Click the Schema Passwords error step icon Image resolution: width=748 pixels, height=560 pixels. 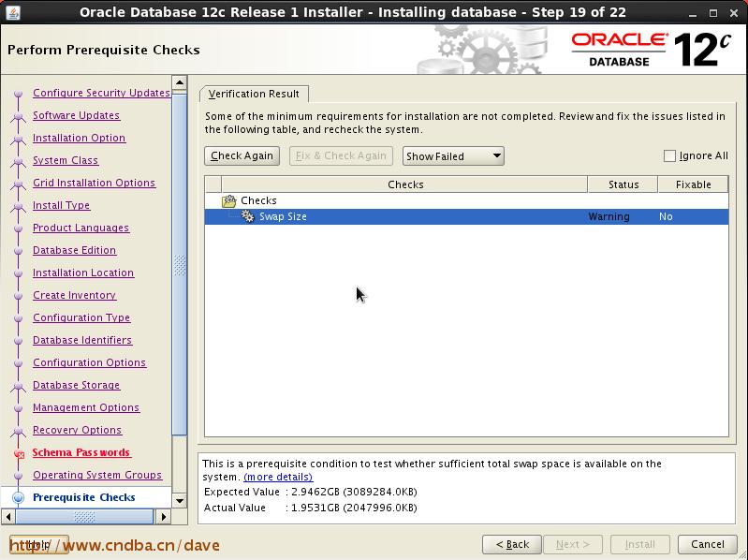[x=19, y=453]
